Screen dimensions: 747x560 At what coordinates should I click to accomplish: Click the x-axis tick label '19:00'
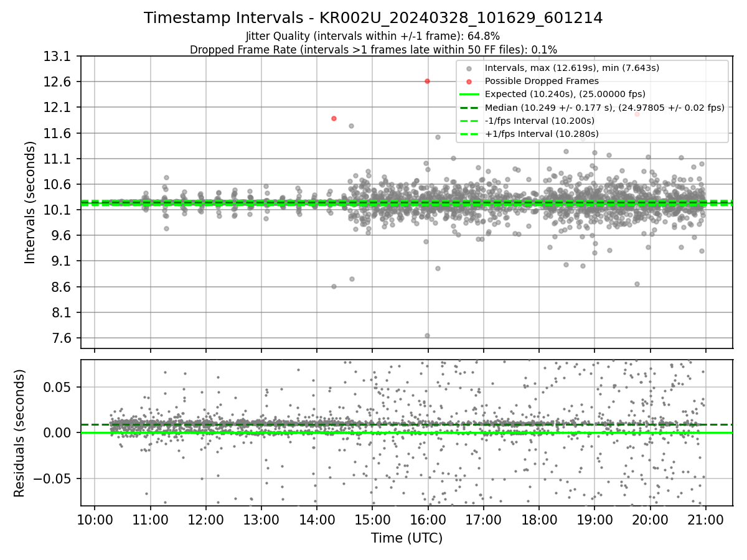pos(594,520)
